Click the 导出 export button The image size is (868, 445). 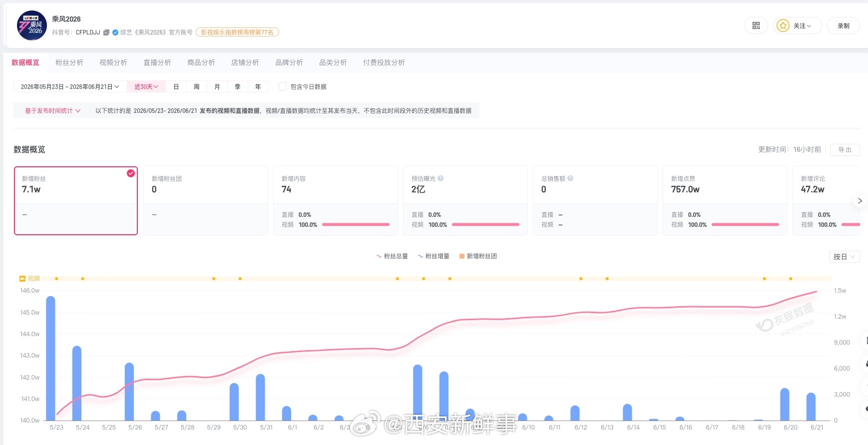[845, 149]
